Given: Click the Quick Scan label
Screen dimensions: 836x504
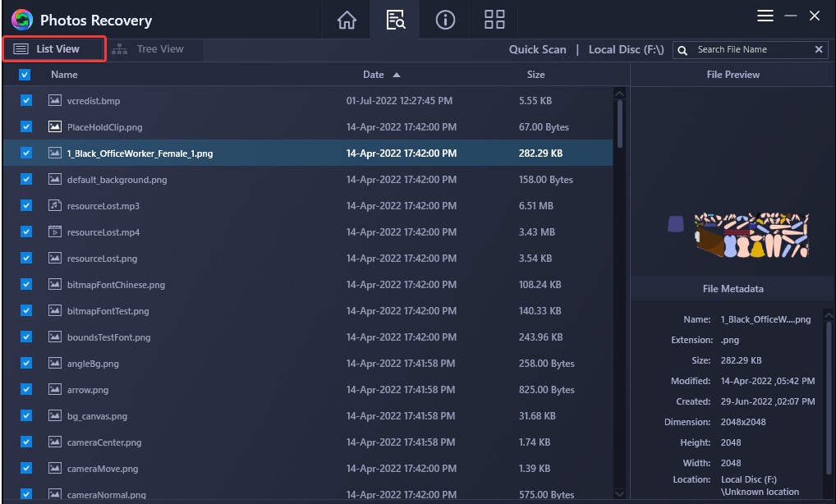Looking at the screenshot, I should coord(537,49).
